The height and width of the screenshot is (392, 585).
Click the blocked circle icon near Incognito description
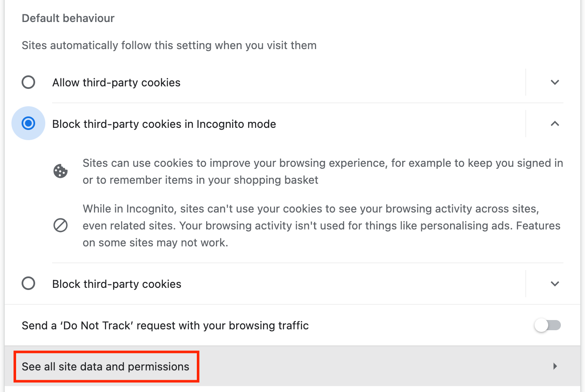point(61,225)
